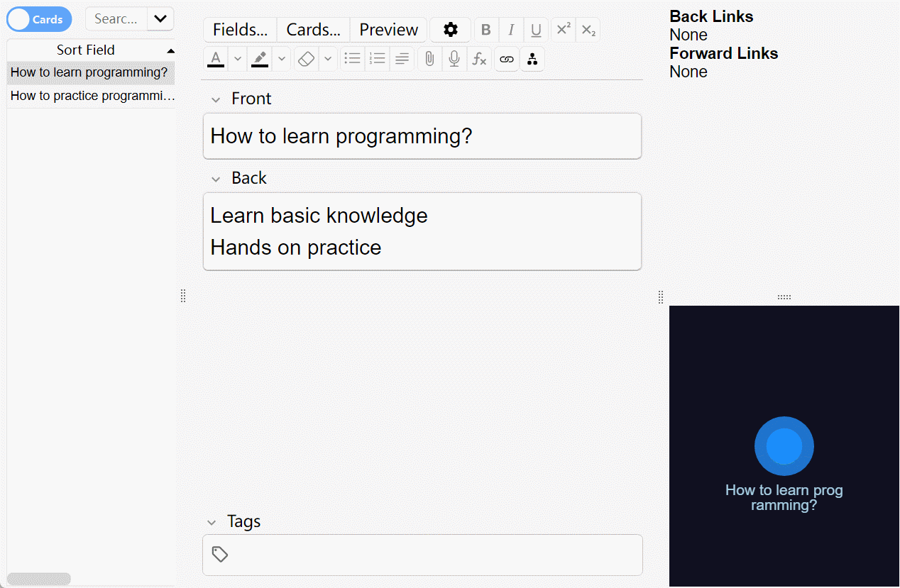Apply superscript formatting
900x588 pixels.
point(564,30)
